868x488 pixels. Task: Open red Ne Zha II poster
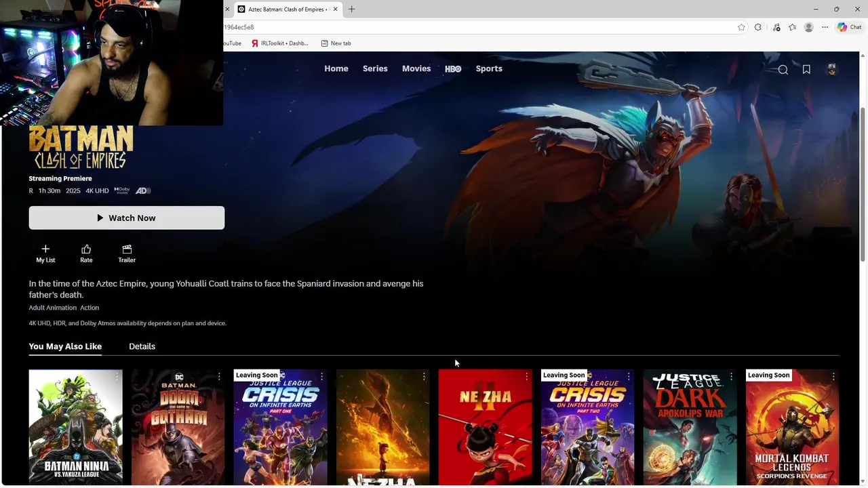(486, 428)
